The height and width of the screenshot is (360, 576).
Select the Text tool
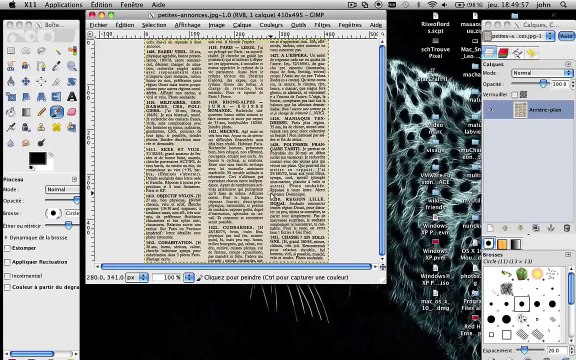point(72,97)
